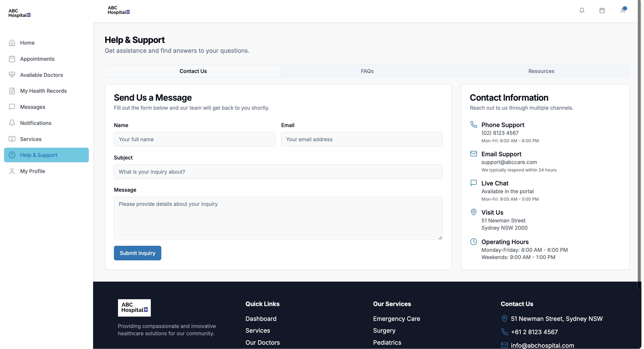Click the Subject inquiry input field

tap(278, 172)
